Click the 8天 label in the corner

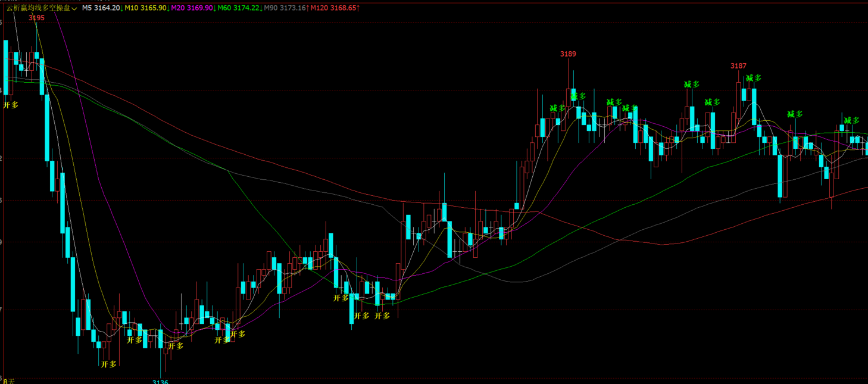[8, 381]
